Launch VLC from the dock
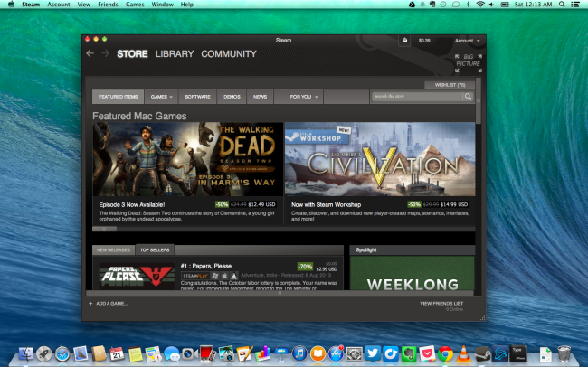The height and width of the screenshot is (367, 588). coord(463,353)
